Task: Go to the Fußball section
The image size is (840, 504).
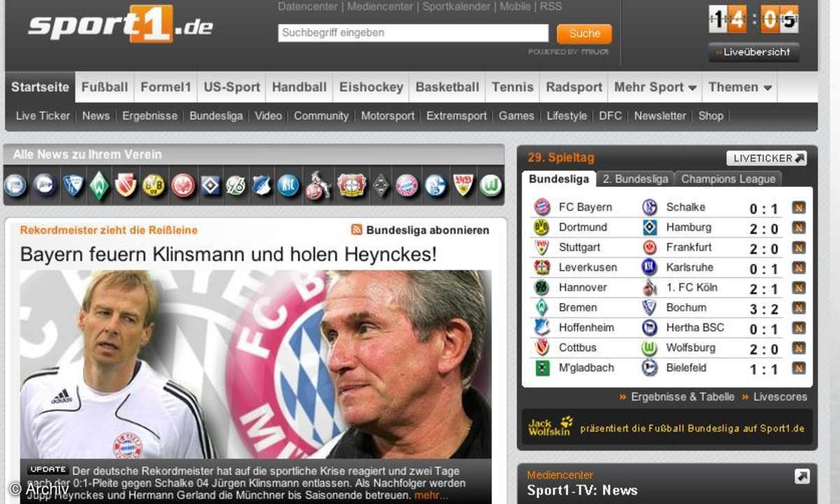Action: 104,87
